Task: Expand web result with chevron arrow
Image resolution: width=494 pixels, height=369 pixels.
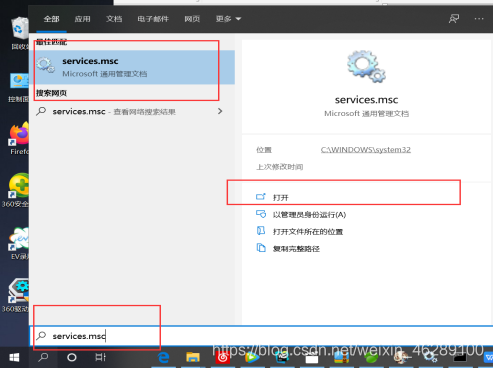Action: click(x=220, y=111)
